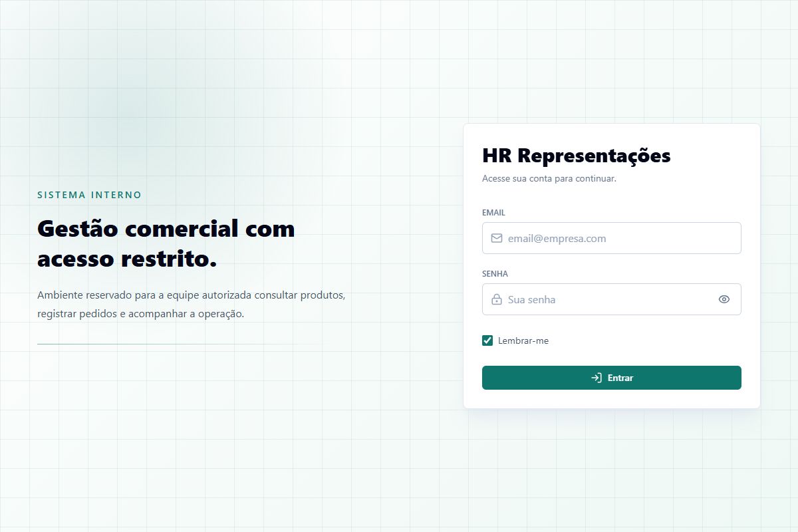The width and height of the screenshot is (798, 532).
Task: Click the 'Acesse sua conta para continuar.' text
Action: tap(549, 179)
